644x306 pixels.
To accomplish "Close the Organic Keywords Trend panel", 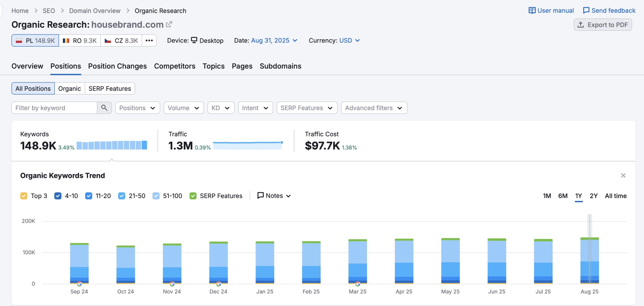I will pos(623,175).
